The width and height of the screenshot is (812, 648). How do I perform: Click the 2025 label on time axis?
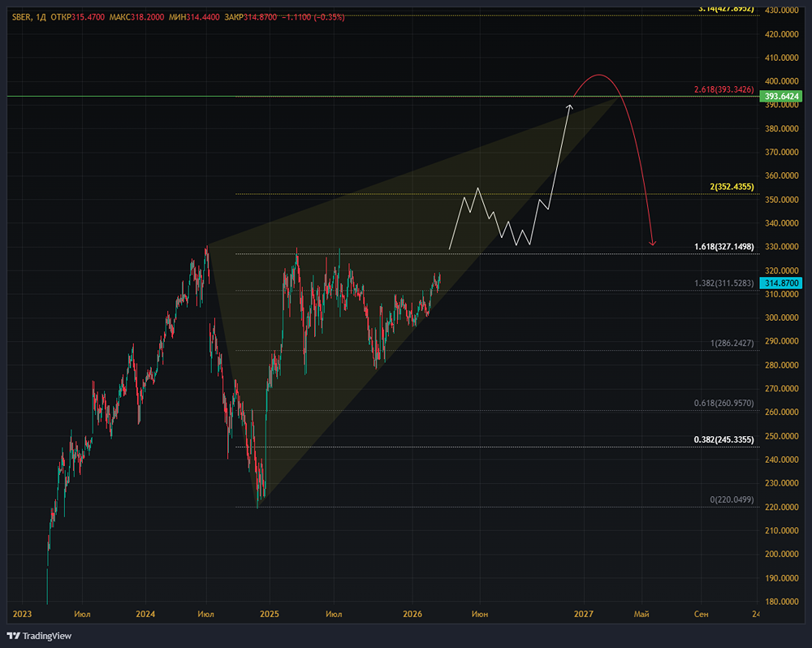(270, 614)
